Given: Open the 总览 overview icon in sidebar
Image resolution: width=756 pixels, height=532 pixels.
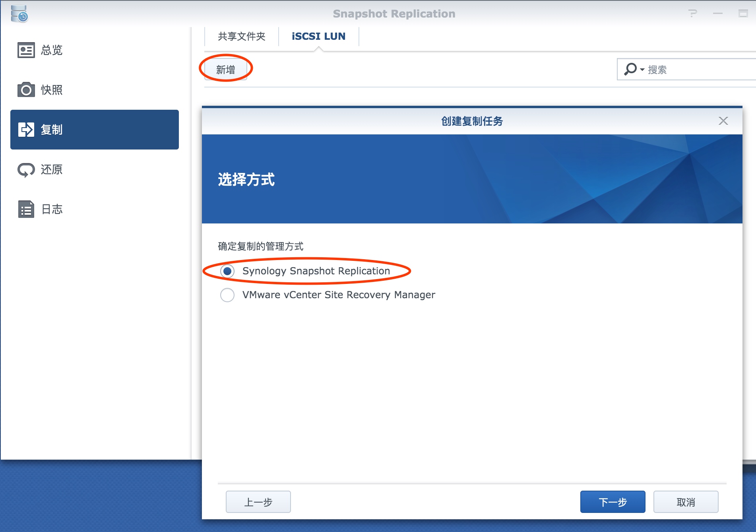Looking at the screenshot, I should 26,50.
